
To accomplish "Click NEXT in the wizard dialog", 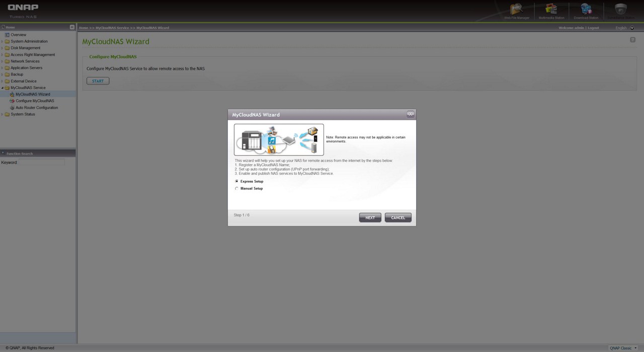I will click(370, 218).
